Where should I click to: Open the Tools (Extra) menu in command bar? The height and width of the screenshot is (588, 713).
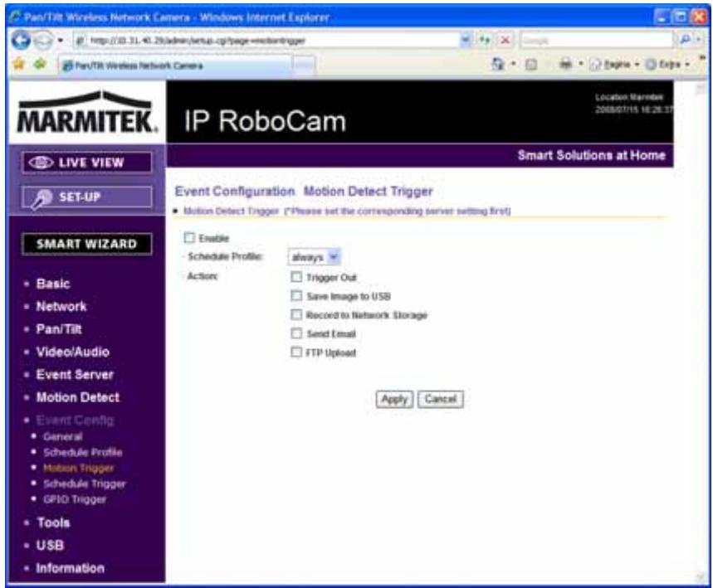(x=668, y=65)
